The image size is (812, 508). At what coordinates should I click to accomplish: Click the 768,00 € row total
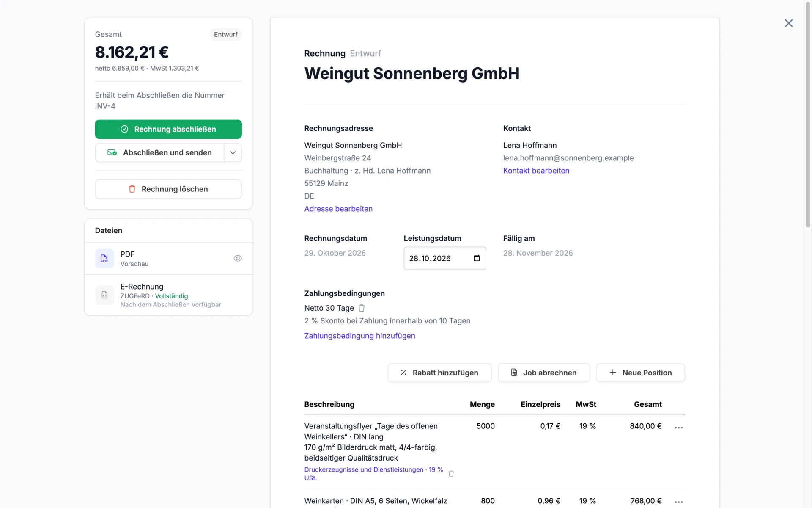point(646,501)
